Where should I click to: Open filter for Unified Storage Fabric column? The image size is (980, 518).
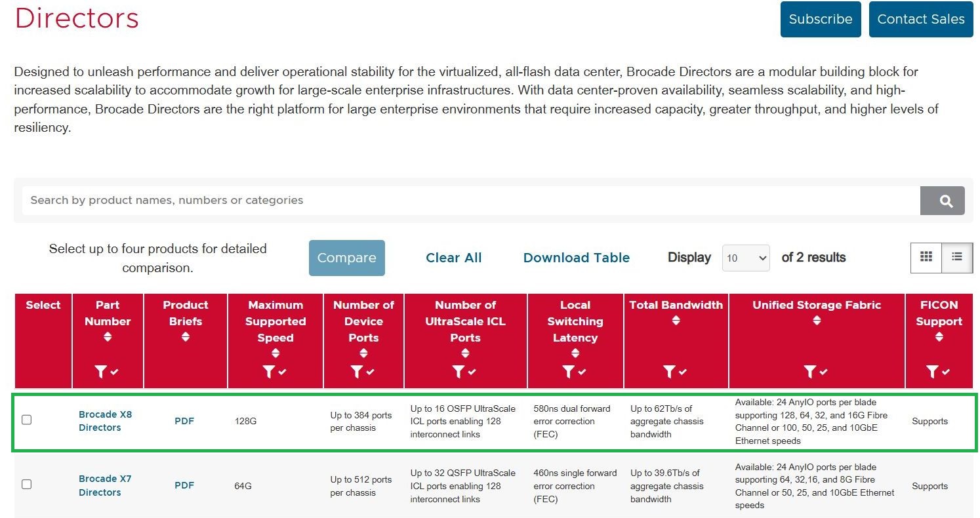[x=811, y=372]
